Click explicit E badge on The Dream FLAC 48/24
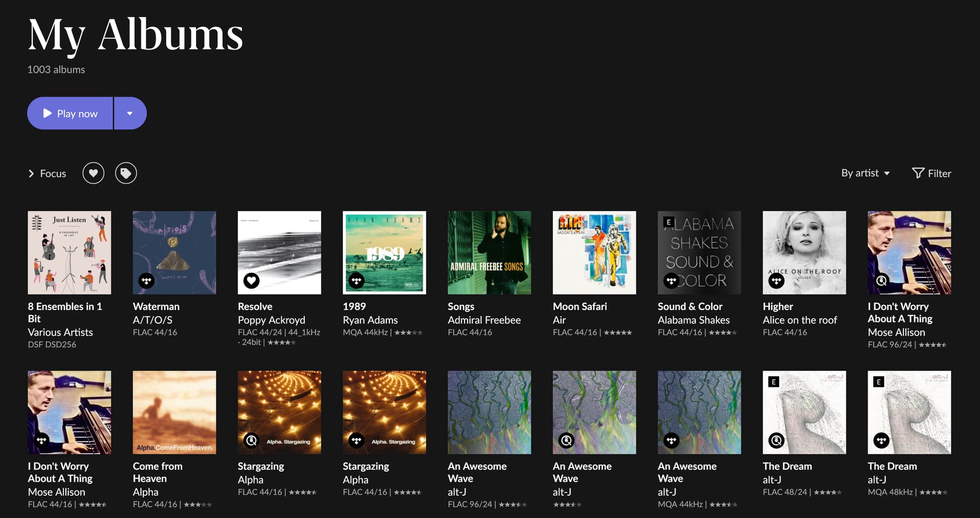Viewport: 980px width, 518px height. [774, 382]
